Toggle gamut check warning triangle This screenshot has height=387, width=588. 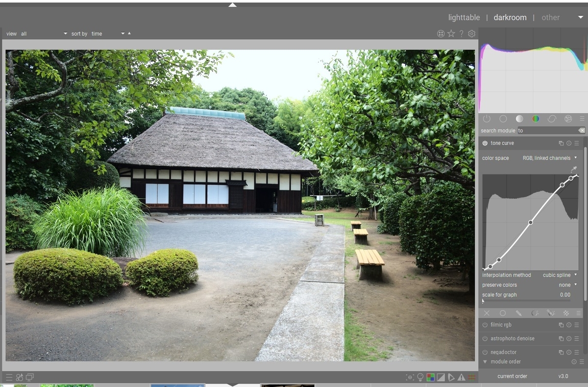click(x=462, y=377)
